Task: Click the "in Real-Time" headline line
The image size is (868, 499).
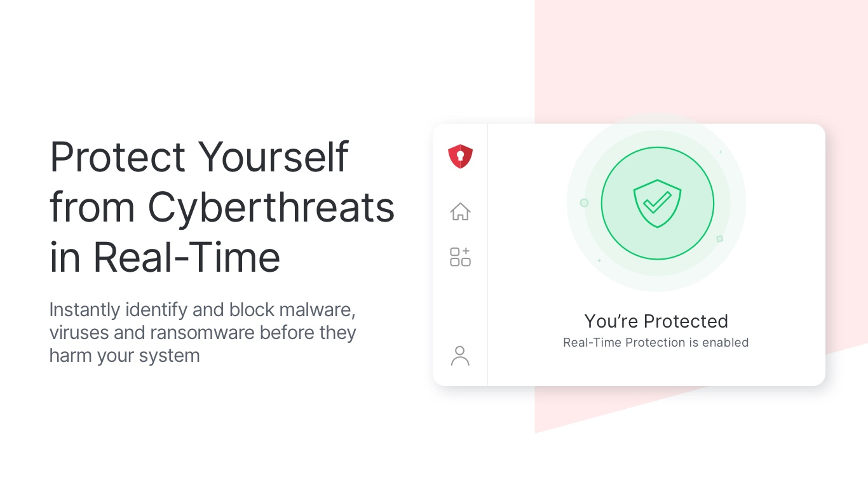Action: 165,258
